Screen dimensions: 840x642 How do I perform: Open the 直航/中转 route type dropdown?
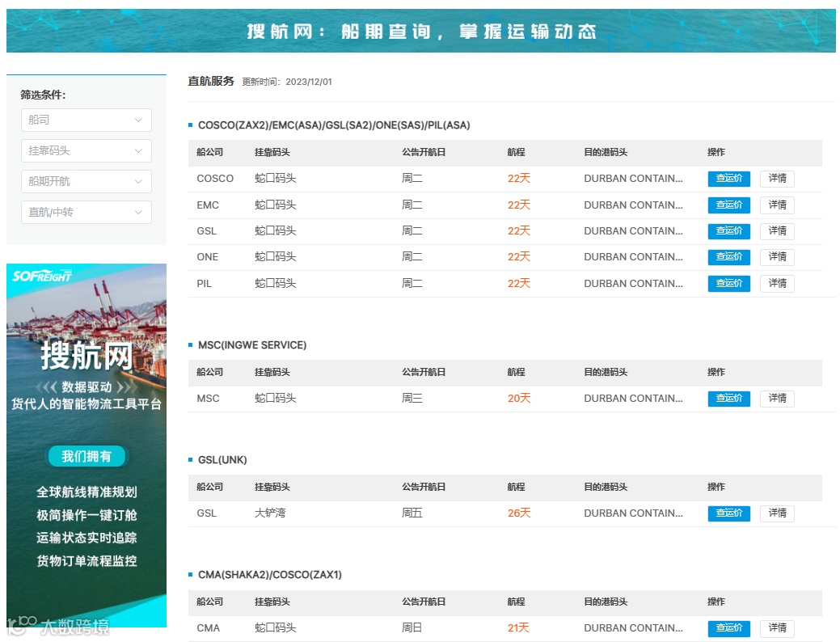click(87, 212)
